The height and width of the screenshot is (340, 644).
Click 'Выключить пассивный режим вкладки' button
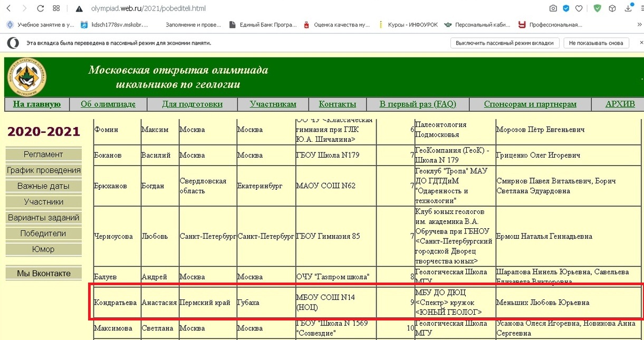(505, 43)
